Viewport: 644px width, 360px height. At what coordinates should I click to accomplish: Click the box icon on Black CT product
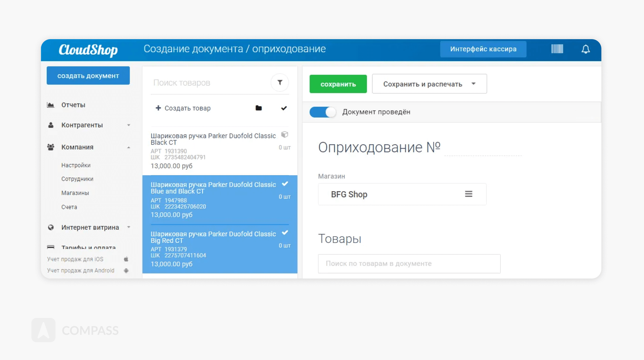(x=285, y=135)
